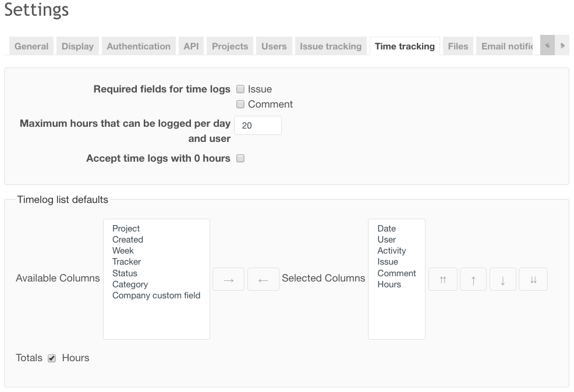Move selected column to bottom
This screenshot has height=392, width=574.
[x=533, y=280]
